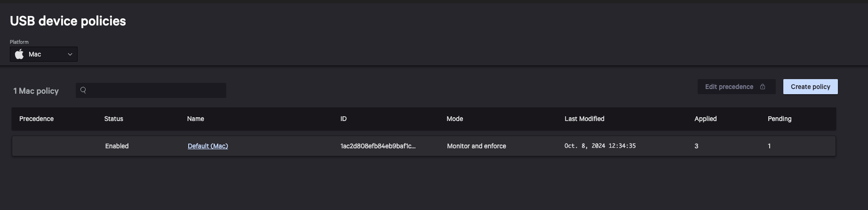
Task: Click the ID column header
Action: [x=343, y=119]
